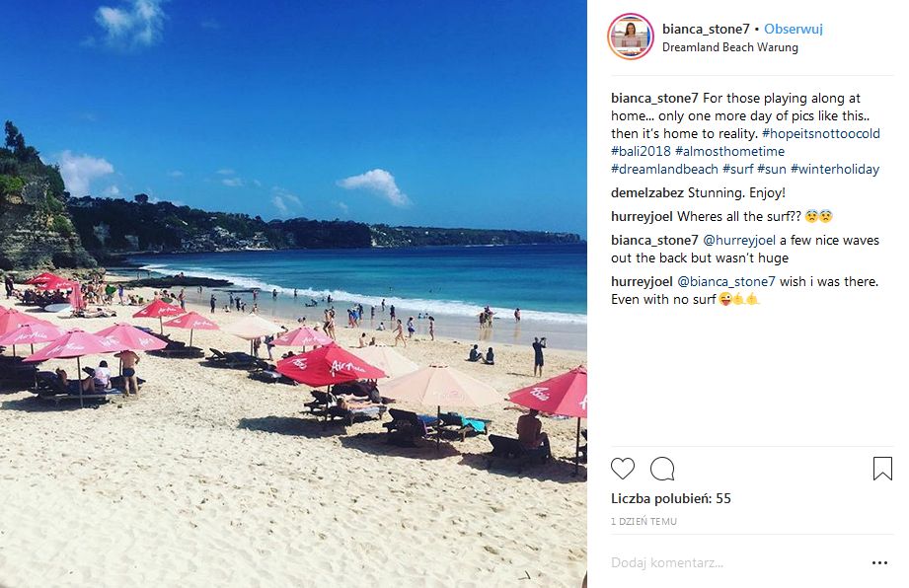909x588 pixels.
Task: Open the bianca_stone7 username in the header
Action: [706, 29]
